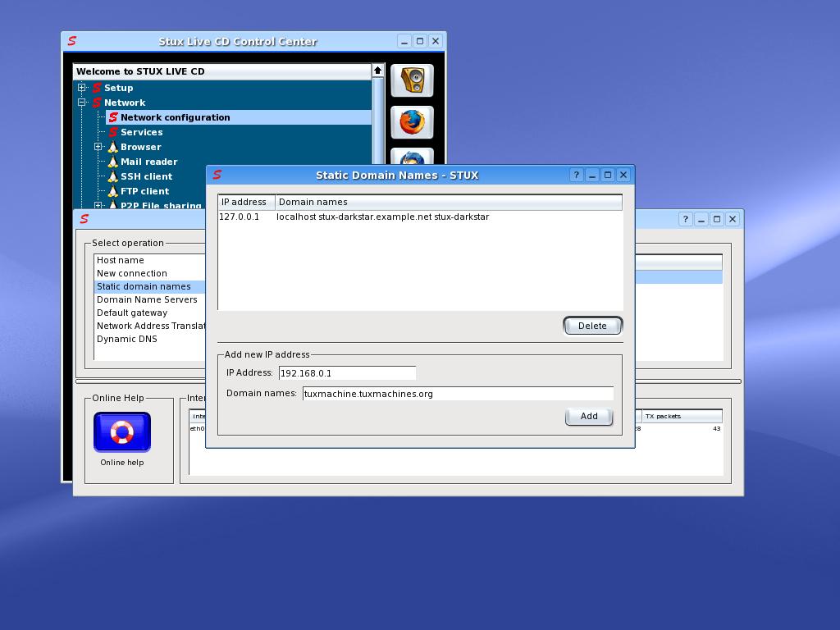
Task: Choose Domain Name Servers operation
Action: (149, 299)
